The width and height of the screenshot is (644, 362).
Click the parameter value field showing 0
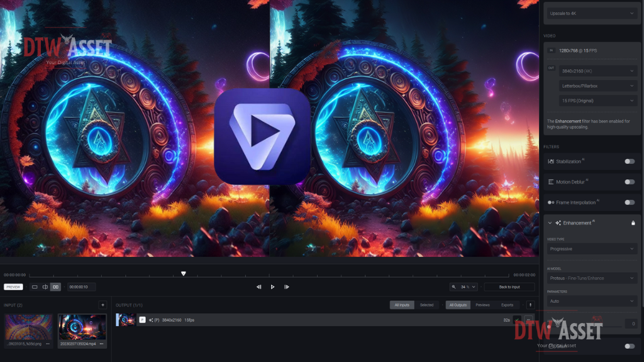(631, 324)
